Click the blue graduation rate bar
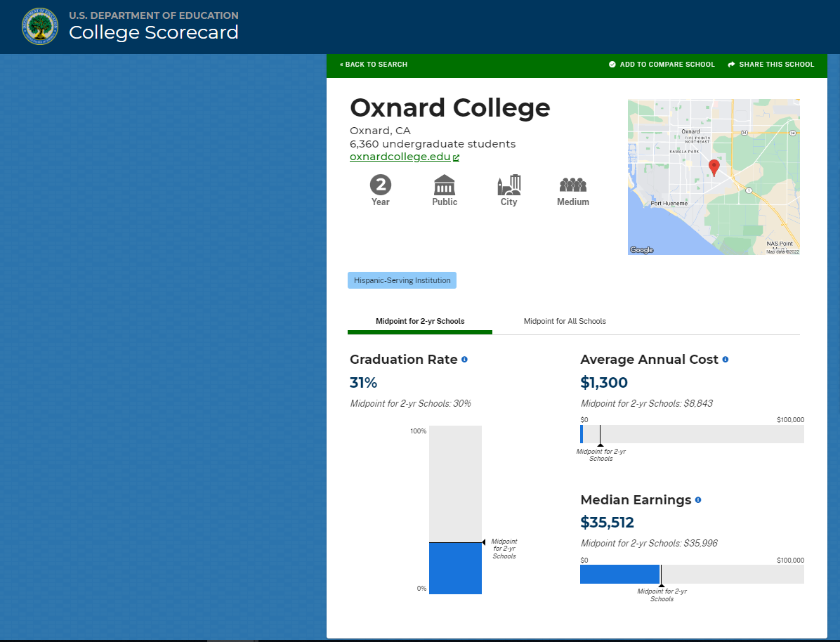840x642 pixels. pos(455,568)
